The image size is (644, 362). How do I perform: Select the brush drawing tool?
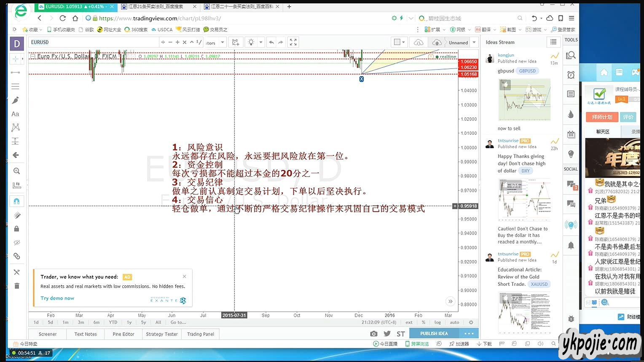[16, 100]
